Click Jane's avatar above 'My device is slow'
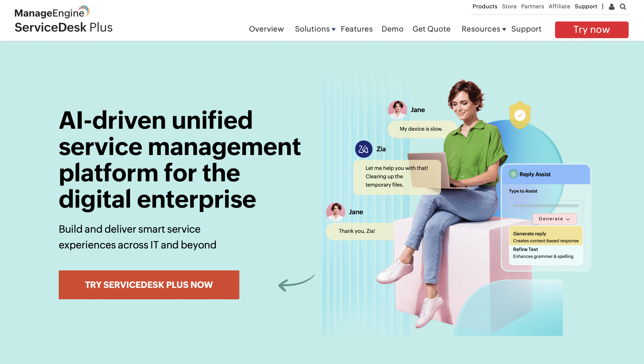 pos(397,110)
